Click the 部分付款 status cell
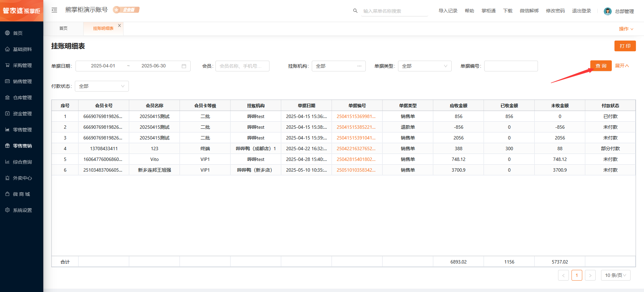Viewport: 644px width, 292px height. (610, 149)
